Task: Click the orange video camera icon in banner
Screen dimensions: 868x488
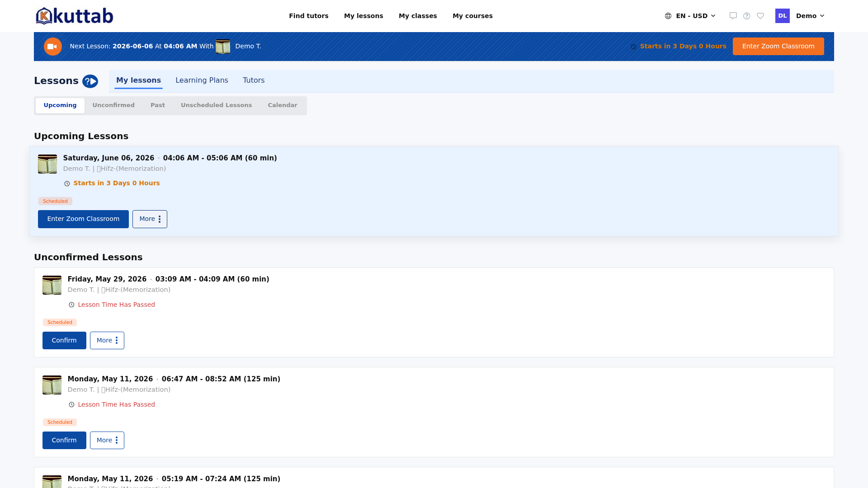Action: point(53,47)
